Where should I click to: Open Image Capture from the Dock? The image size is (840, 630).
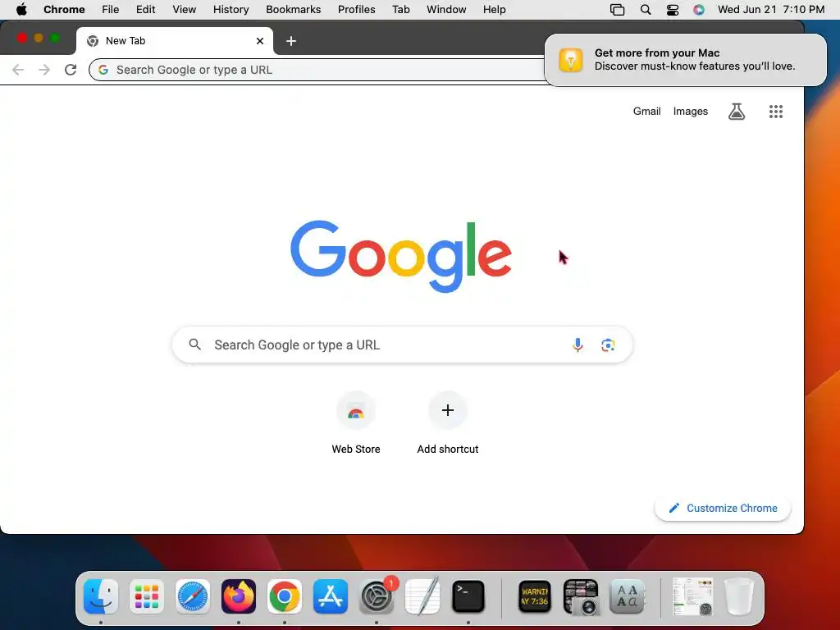click(581, 596)
